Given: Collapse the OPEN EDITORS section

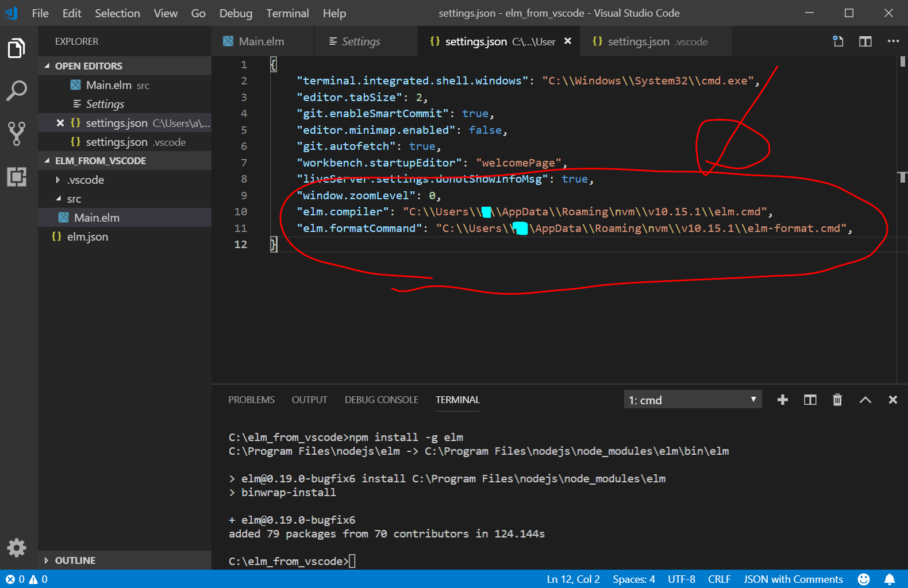Looking at the screenshot, I should click(x=47, y=66).
